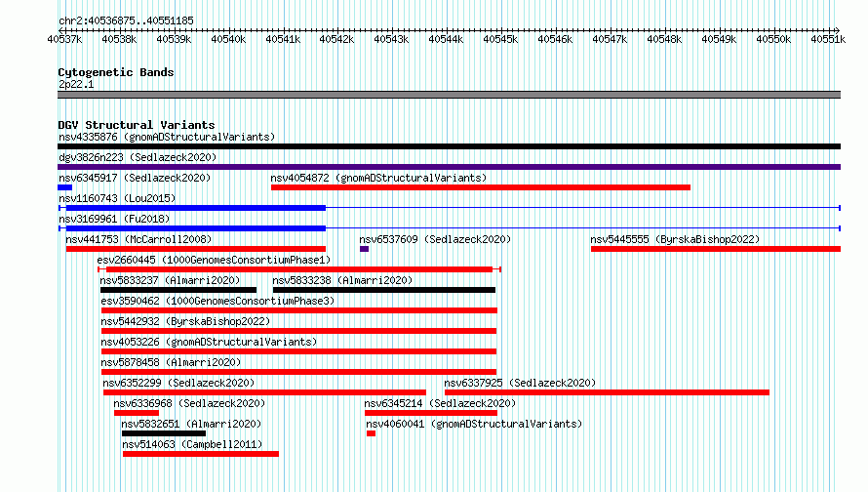Image resolution: width=868 pixels, height=492 pixels.
Task: Click the red nsv6337925 variant bar
Action: (x=607, y=392)
